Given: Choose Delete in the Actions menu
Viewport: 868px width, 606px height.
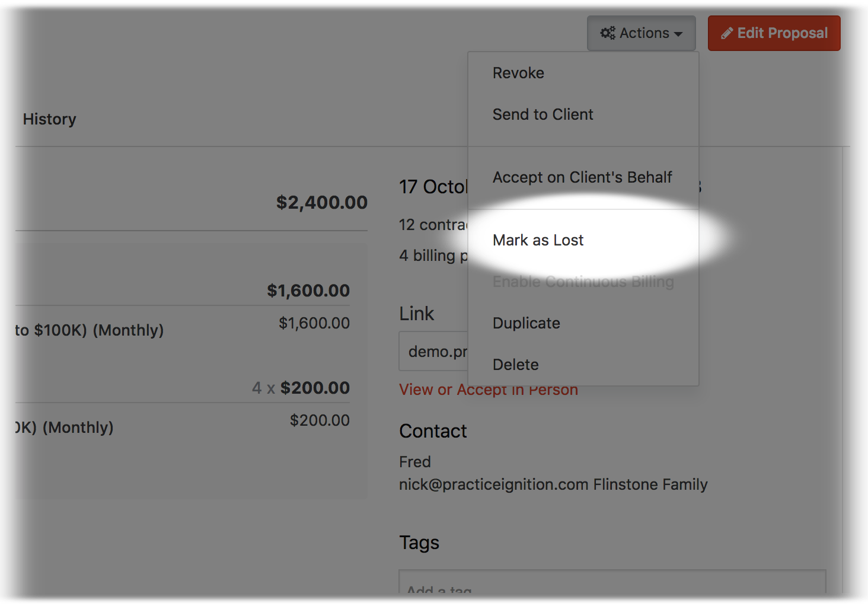Looking at the screenshot, I should (515, 365).
